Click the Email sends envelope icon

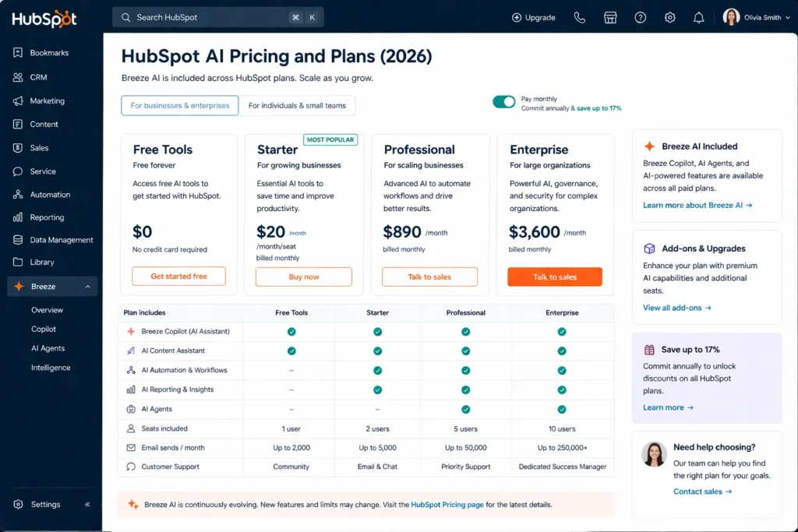click(x=131, y=448)
